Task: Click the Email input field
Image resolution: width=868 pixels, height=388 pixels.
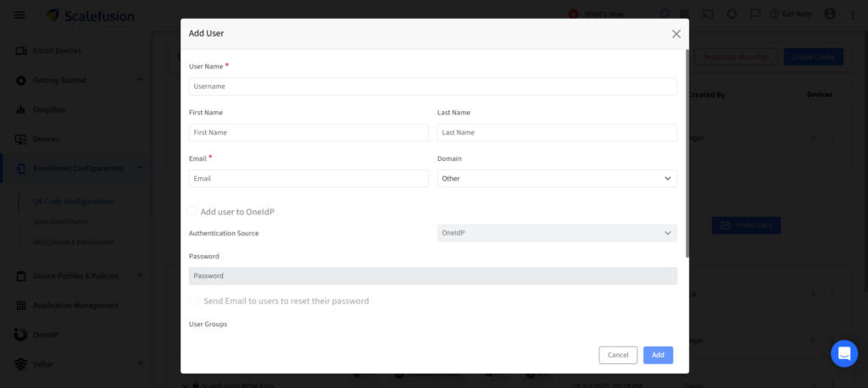Action: (x=309, y=178)
